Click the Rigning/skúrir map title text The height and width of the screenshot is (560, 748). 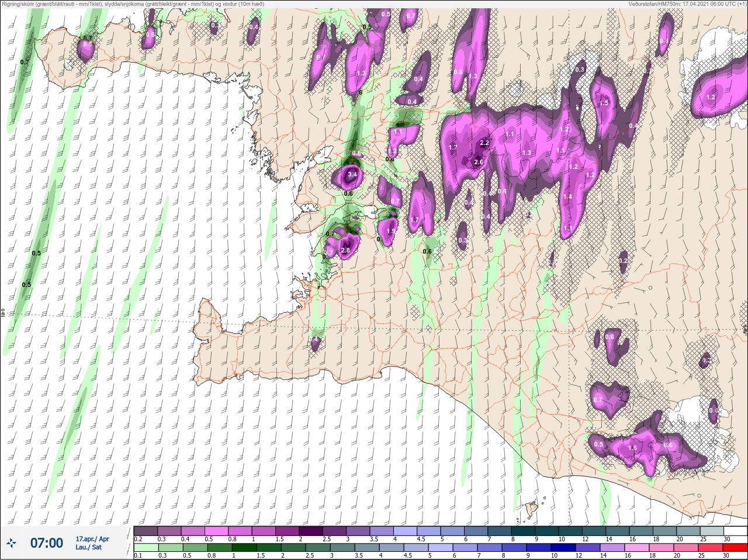tap(133, 4)
